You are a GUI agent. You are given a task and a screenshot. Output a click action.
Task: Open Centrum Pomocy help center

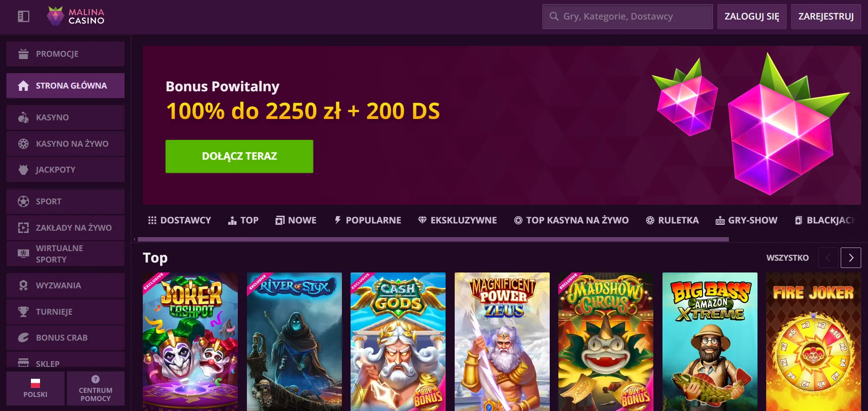click(95, 388)
